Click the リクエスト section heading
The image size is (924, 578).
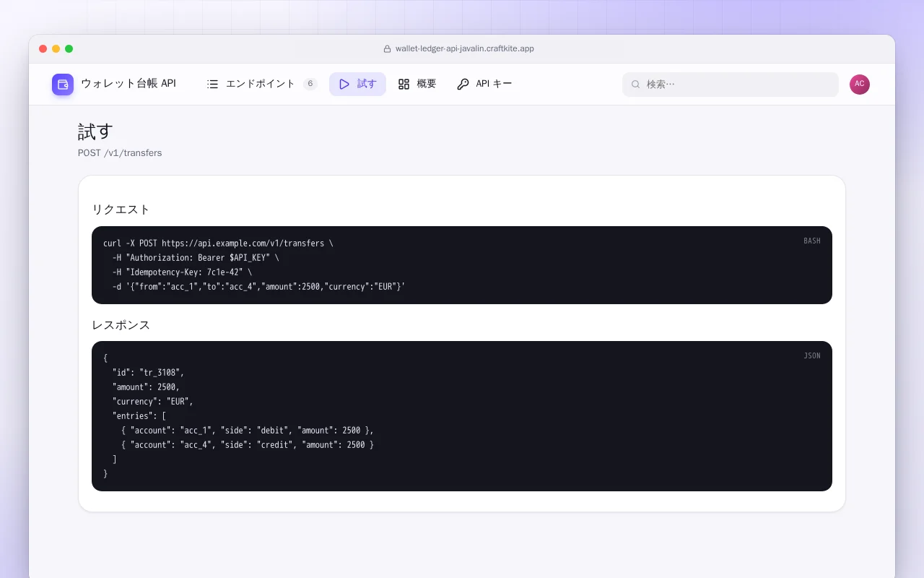pos(121,210)
